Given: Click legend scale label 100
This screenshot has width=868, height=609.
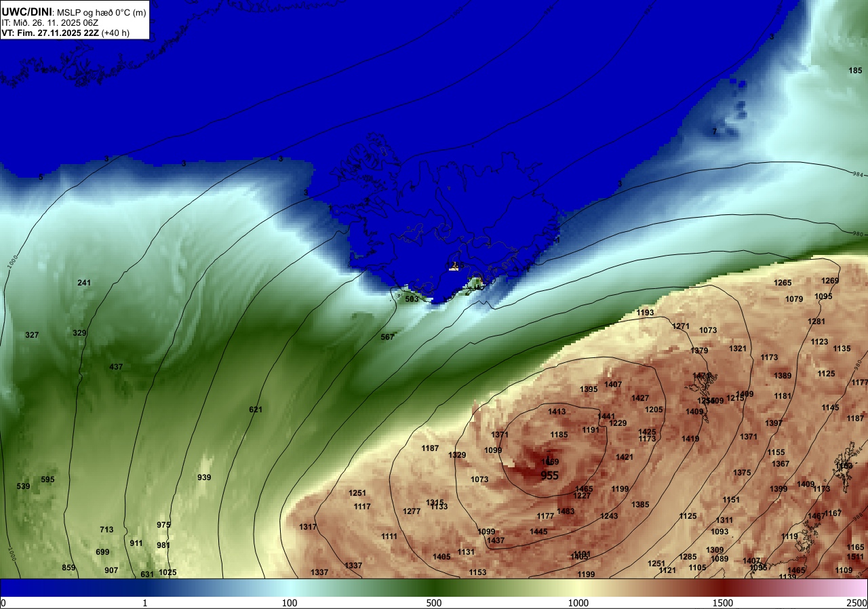Looking at the screenshot, I should click(x=290, y=603).
